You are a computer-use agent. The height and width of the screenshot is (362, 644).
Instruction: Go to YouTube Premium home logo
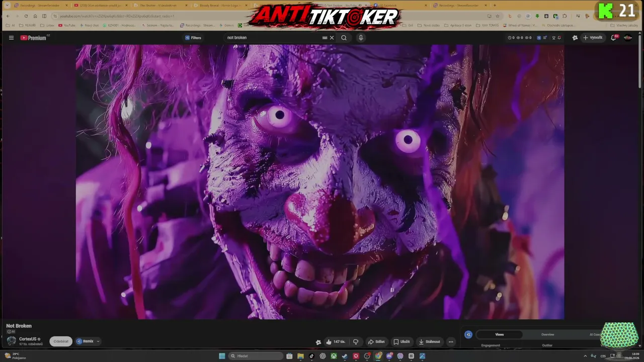(34, 38)
